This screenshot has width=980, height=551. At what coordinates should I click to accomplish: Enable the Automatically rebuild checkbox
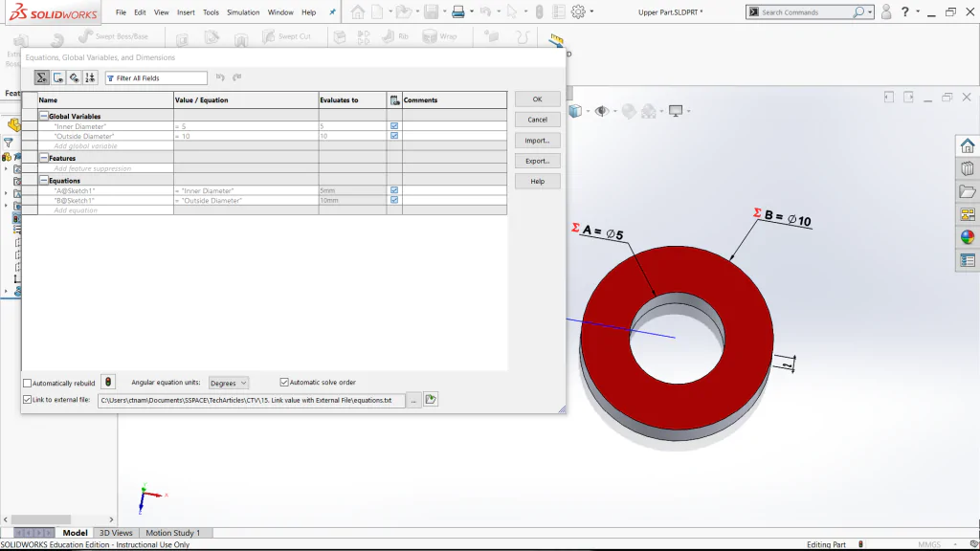(27, 383)
